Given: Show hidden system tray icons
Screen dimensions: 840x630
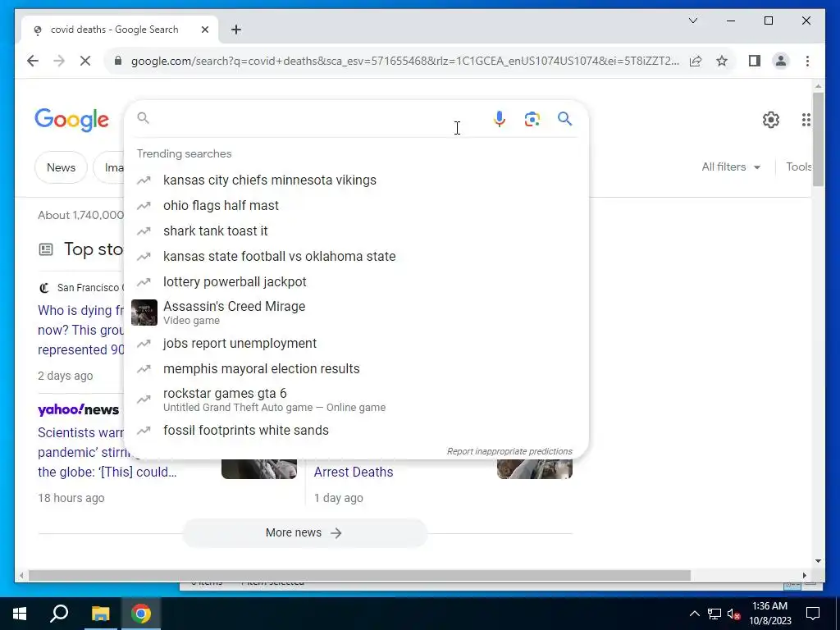Looking at the screenshot, I should [x=694, y=614].
